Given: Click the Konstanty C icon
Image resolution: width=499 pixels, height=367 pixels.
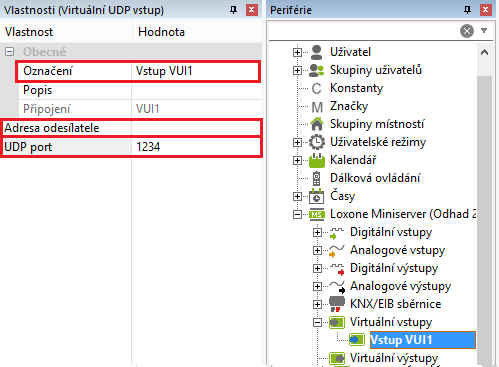Looking at the screenshot, I should tap(316, 88).
